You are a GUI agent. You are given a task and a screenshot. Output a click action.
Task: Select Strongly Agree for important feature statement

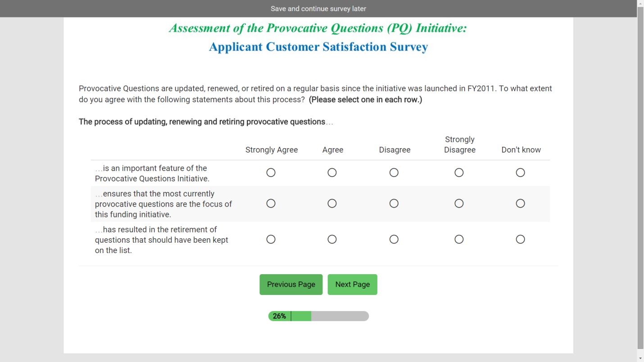coord(271,172)
